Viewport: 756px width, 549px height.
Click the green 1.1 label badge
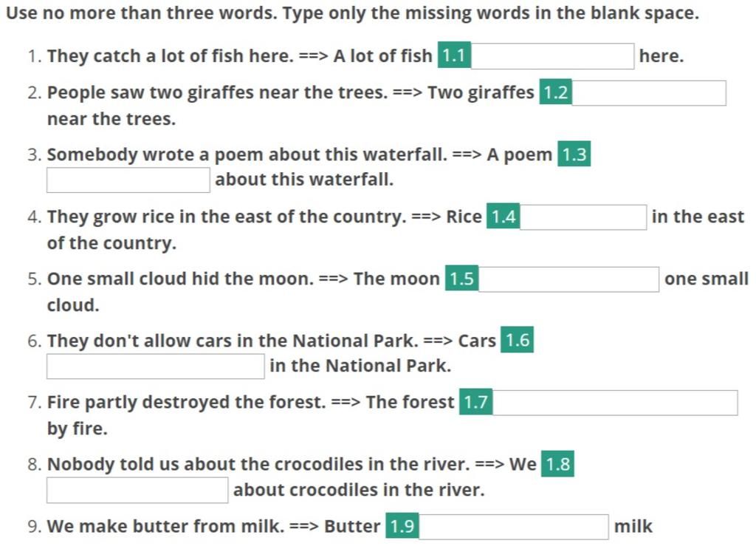tap(454, 55)
